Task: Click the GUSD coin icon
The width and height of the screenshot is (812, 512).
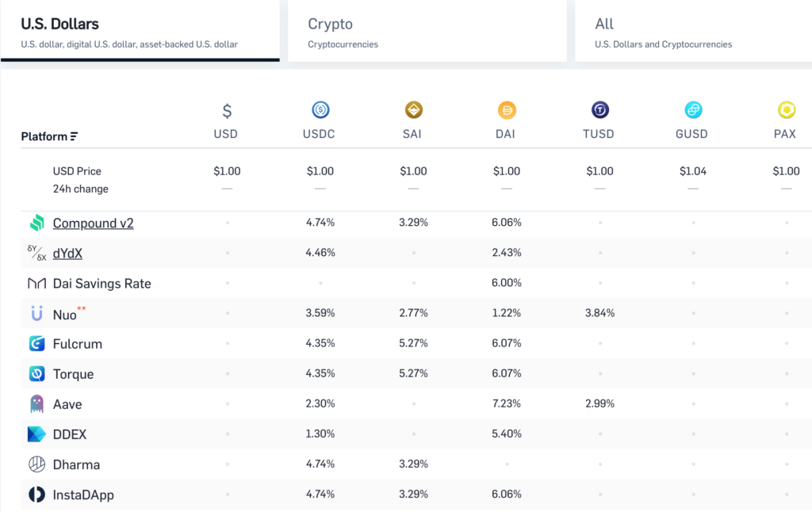Action: click(693, 109)
